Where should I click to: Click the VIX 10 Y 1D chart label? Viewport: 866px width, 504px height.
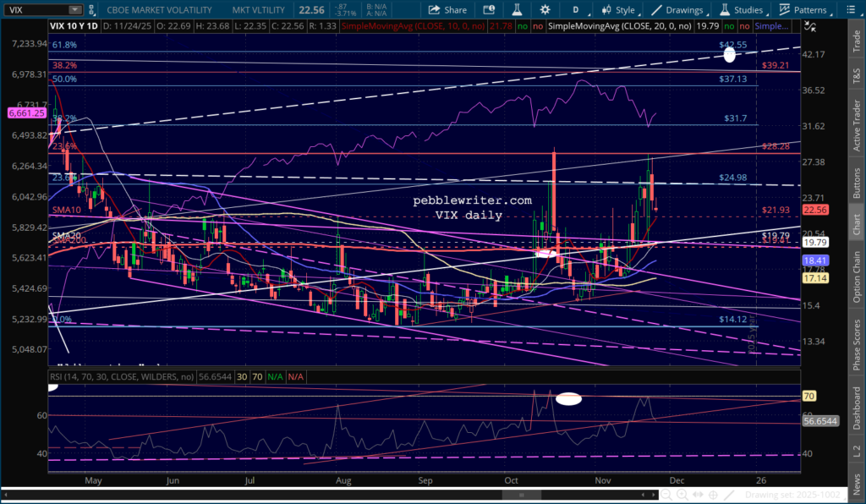point(74,26)
